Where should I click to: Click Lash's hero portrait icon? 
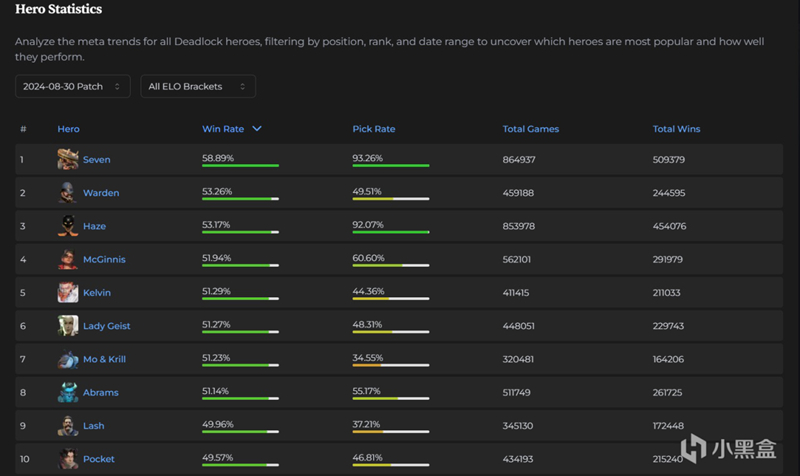[68, 425]
